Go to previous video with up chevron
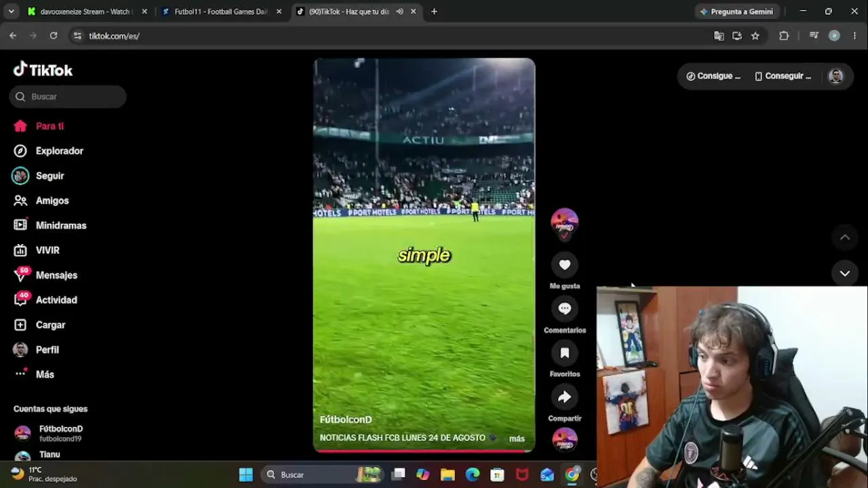The image size is (868, 488). tap(845, 237)
